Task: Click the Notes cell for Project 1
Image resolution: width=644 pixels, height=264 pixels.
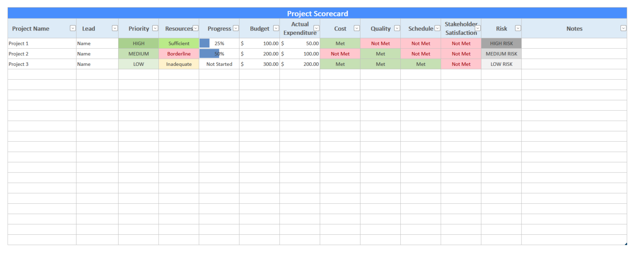Action: point(574,43)
